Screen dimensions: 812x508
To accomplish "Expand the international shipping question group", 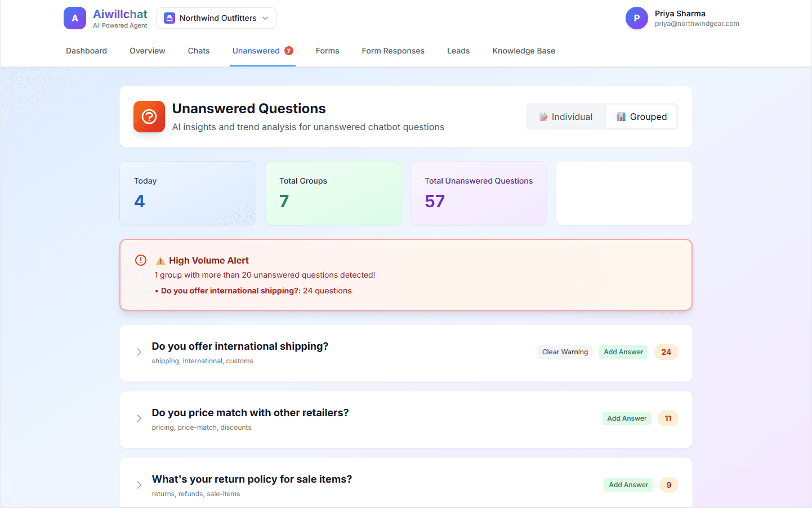I will click(139, 352).
